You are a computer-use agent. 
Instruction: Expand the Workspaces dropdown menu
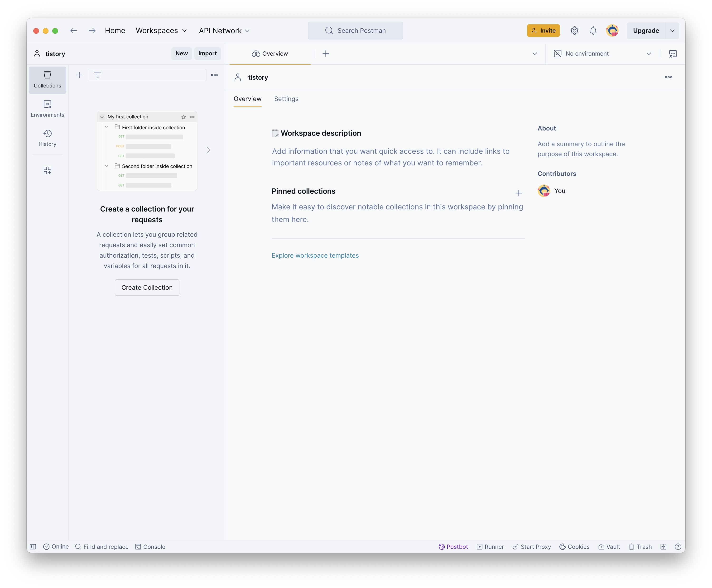(161, 31)
